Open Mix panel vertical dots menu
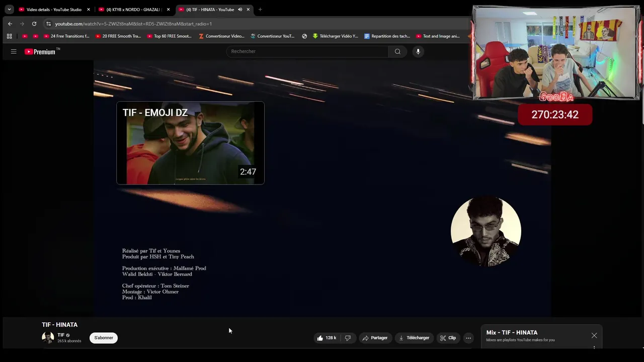Screen dimensions: 644x362 coord(594,347)
